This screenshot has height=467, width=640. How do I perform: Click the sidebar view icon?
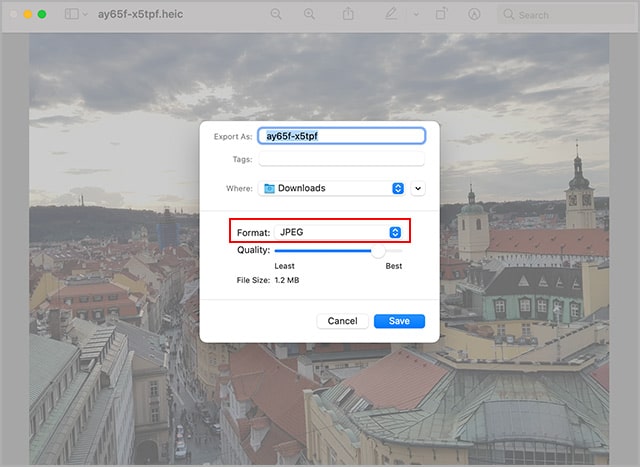[71, 15]
